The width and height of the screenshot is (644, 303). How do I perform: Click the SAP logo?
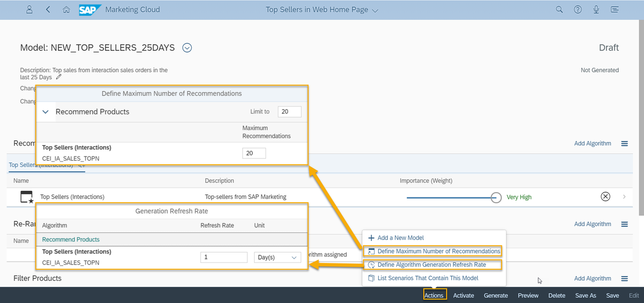(x=90, y=10)
